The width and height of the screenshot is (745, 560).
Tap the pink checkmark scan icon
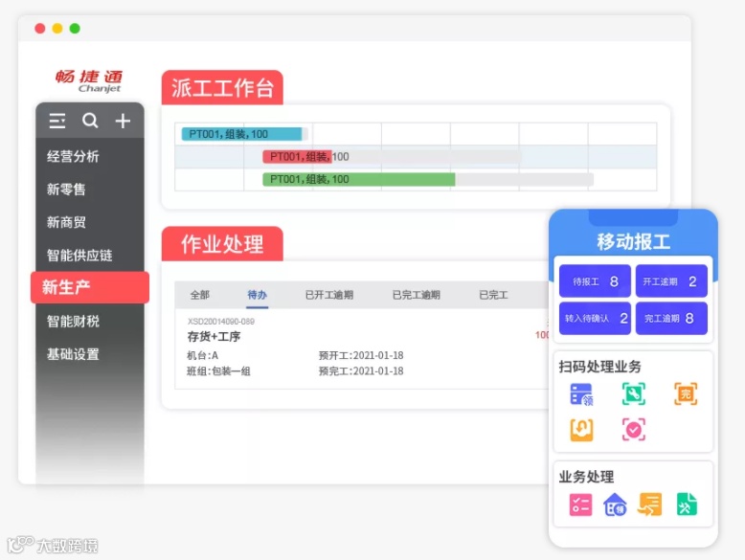click(x=633, y=430)
